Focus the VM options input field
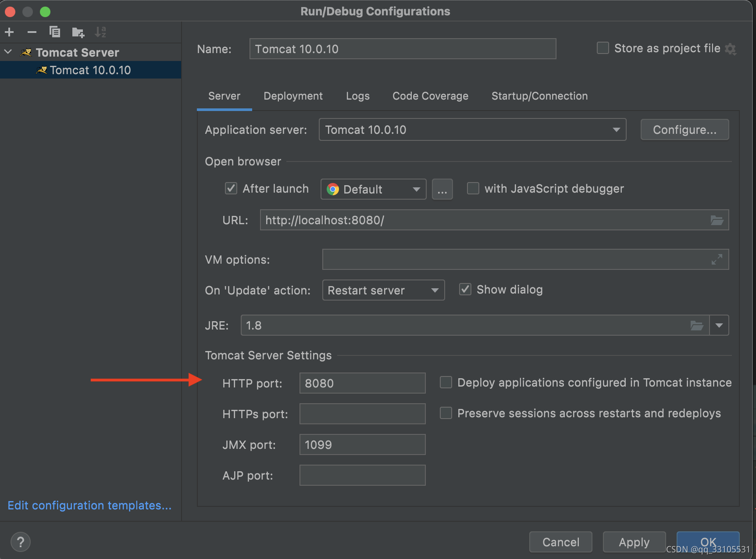The image size is (756, 559). [525, 259]
